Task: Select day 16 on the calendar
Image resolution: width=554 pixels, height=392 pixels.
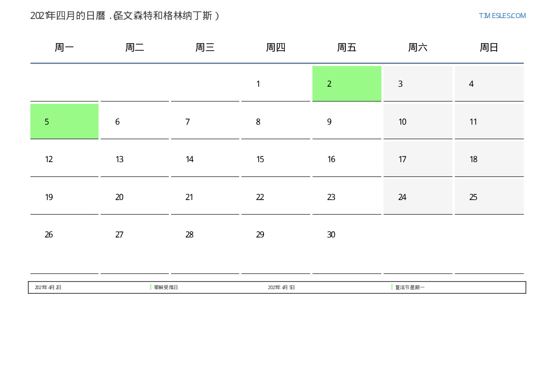Action: coord(346,159)
